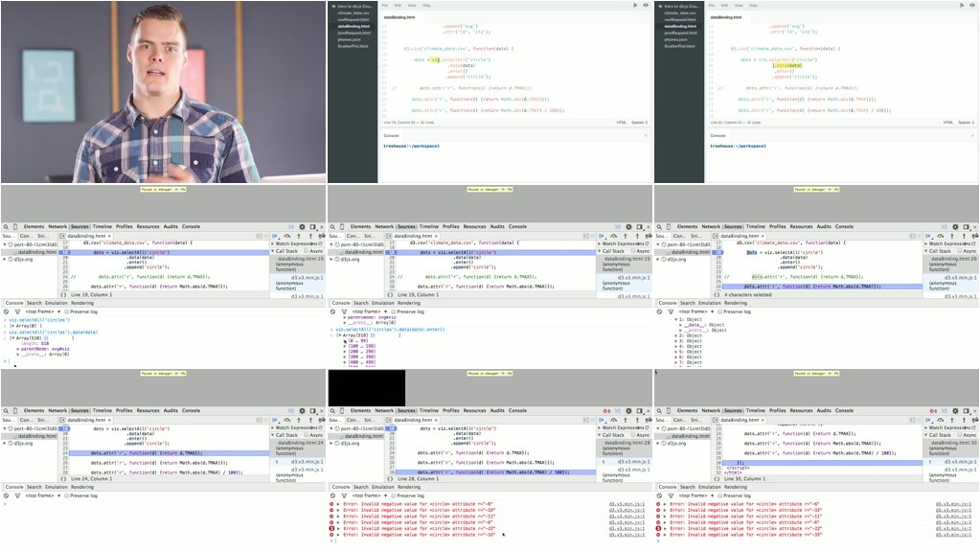Open Timeline tab in '4 characters selected' frame
This screenshot has height=552, width=980.
click(756, 227)
